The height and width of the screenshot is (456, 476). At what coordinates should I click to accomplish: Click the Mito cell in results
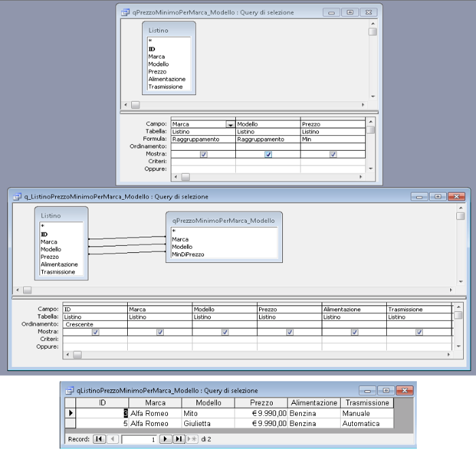[x=208, y=413]
